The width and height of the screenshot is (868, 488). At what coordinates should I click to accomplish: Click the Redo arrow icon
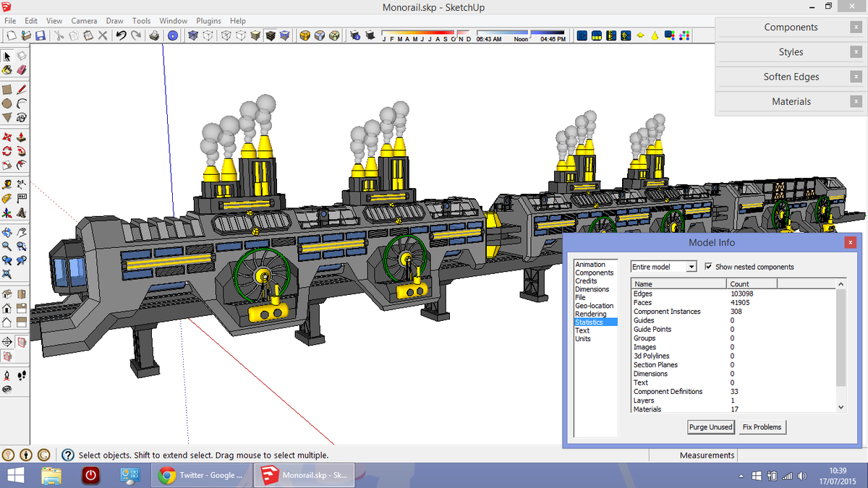[x=135, y=35]
